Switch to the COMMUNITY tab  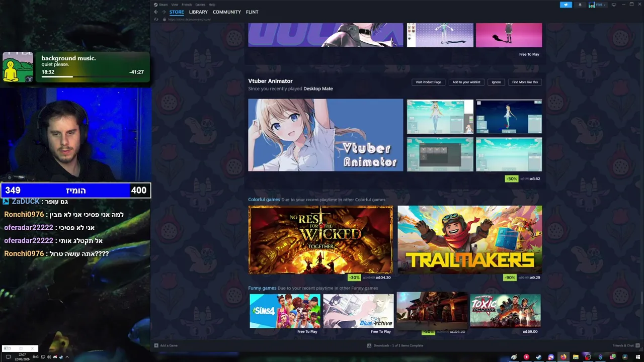[x=226, y=12]
